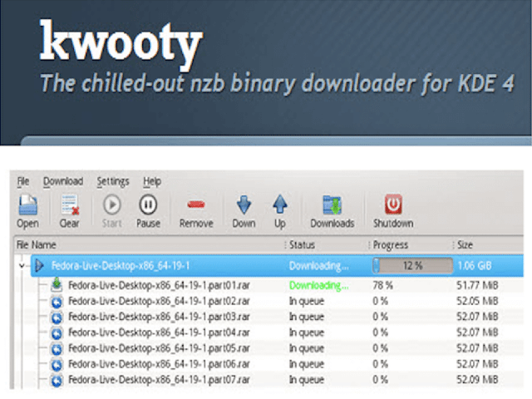Click the queue icon beside part07.rar

tap(57, 380)
